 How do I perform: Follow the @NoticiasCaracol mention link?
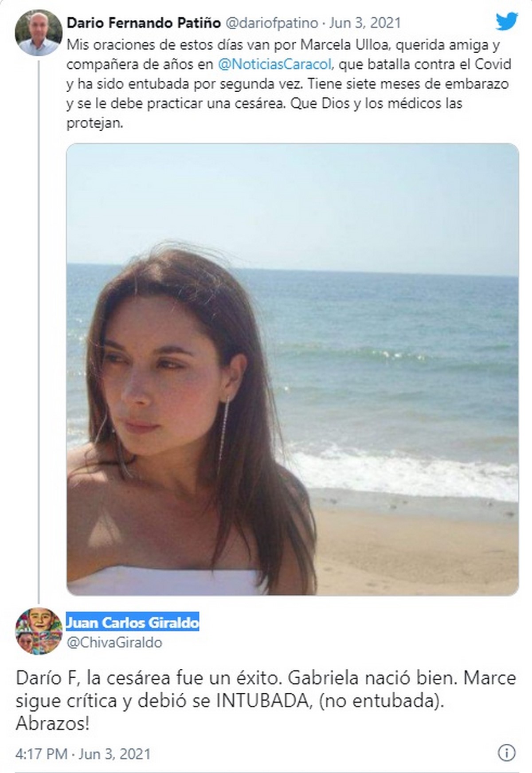point(274,64)
